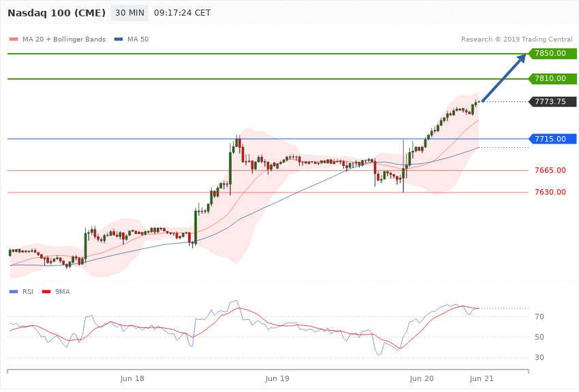This screenshot has height=392, width=579.
Task: Click the Jun 21 date label
Action: (482, 378)
